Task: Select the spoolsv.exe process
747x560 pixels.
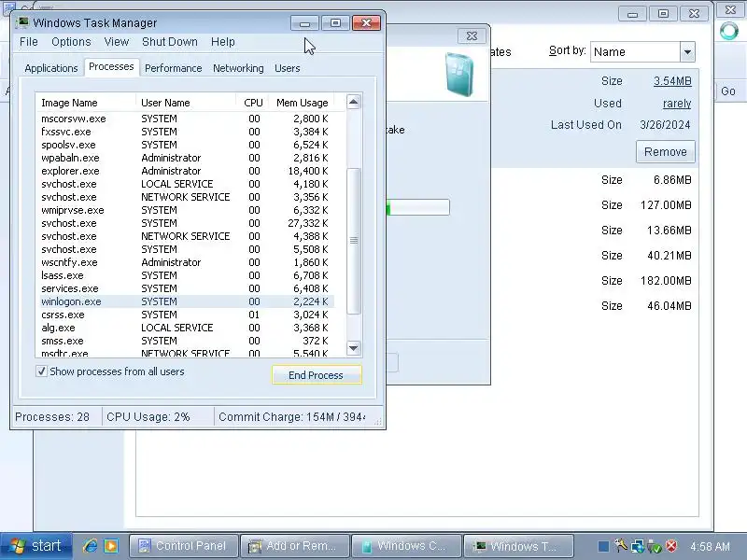Action: pos(185,145)
